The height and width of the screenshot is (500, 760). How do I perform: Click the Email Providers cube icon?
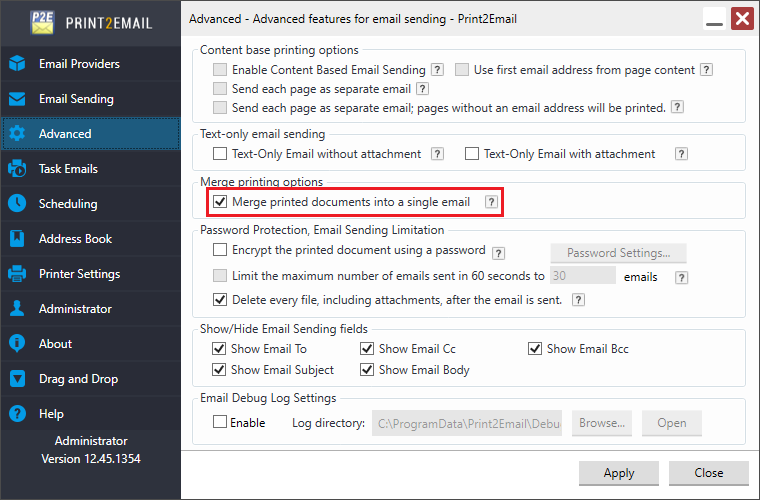click(x=17, y=64)
